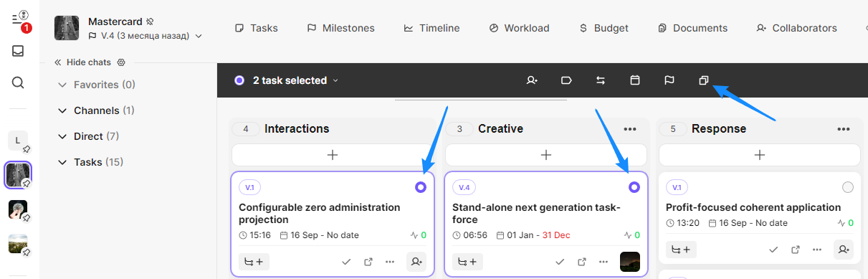Set dates for selected tasks calendar icon
Image resolution: width=868 pixels, height=279 pixels.
click(x=635, y=80)
